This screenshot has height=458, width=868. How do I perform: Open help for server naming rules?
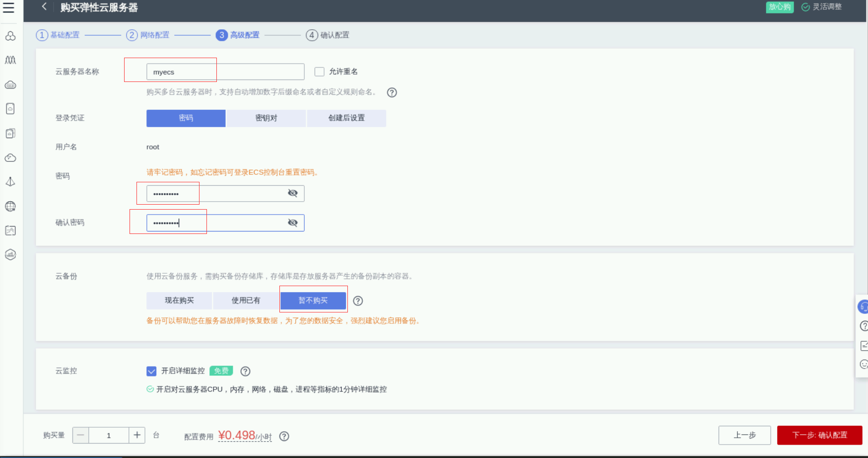pyautogui.click(x=392, y=92)
